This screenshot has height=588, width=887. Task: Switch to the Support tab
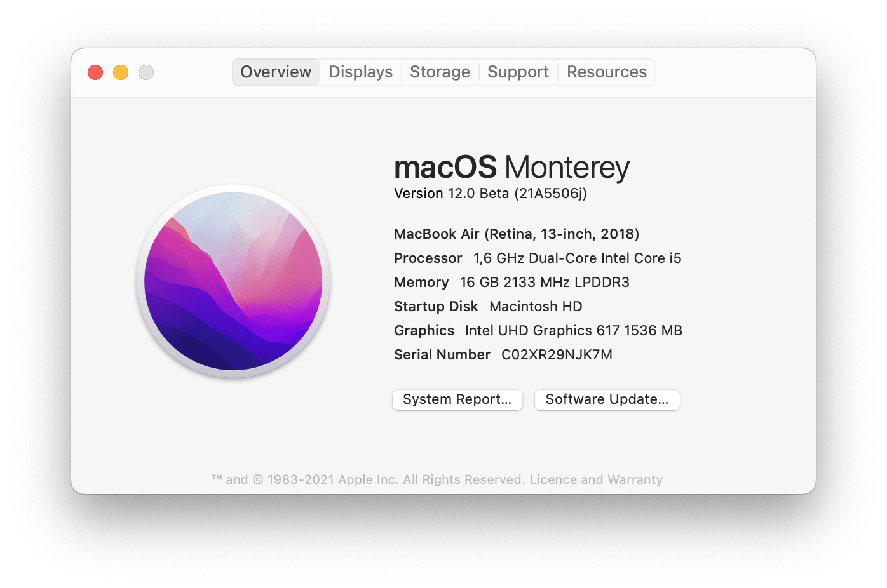point(518,72)
